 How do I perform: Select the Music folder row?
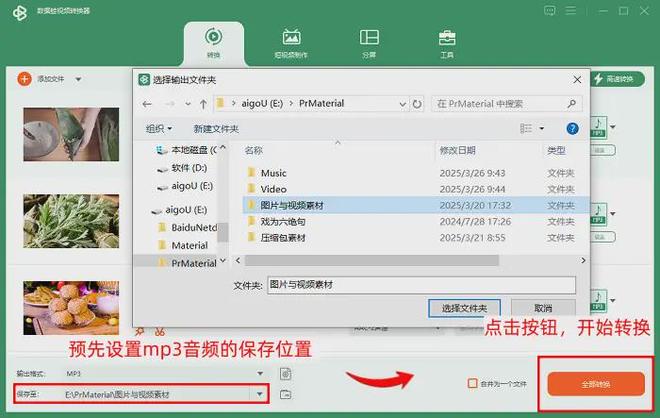415,173
